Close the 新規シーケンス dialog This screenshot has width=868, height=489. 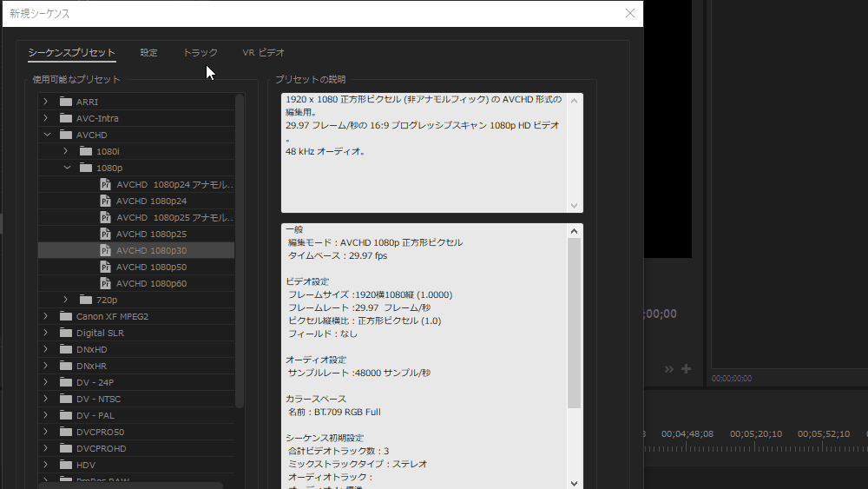(x=630, y=13)
